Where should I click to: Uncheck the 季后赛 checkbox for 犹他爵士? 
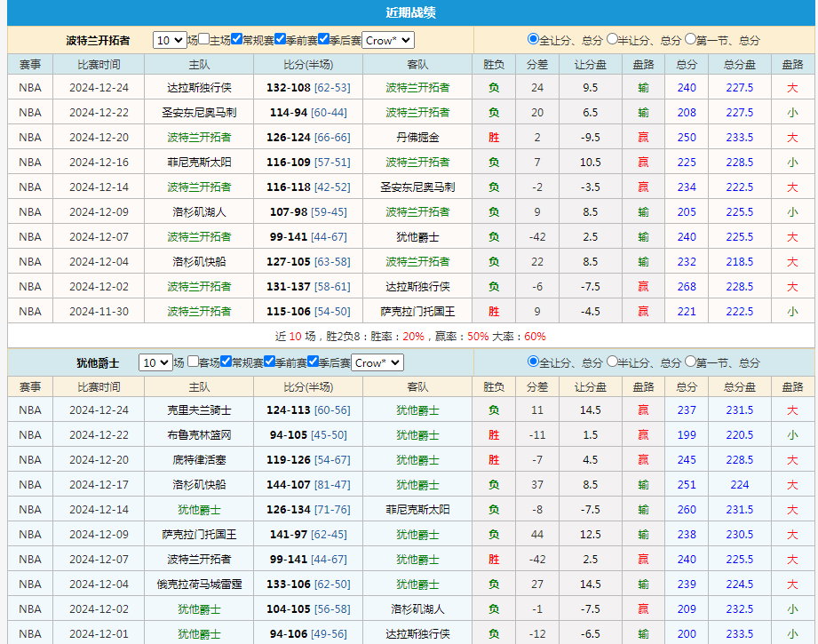[x=311, y=364]
